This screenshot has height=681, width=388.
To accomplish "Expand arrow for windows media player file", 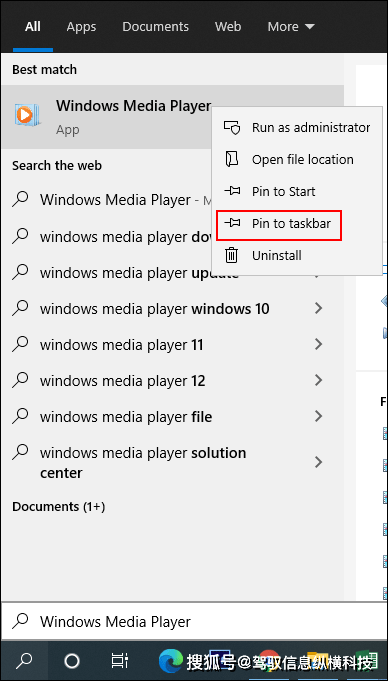I will (318, 417).
